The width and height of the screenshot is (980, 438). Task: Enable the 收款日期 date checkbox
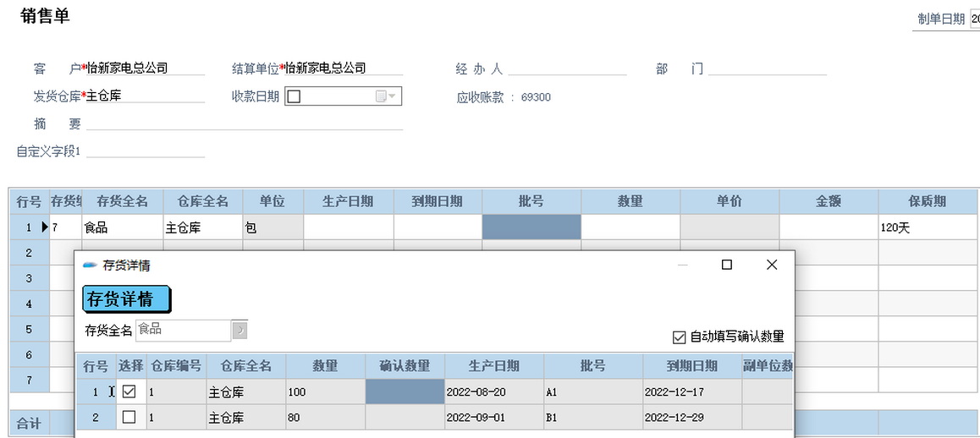click(x=294, y=96)
